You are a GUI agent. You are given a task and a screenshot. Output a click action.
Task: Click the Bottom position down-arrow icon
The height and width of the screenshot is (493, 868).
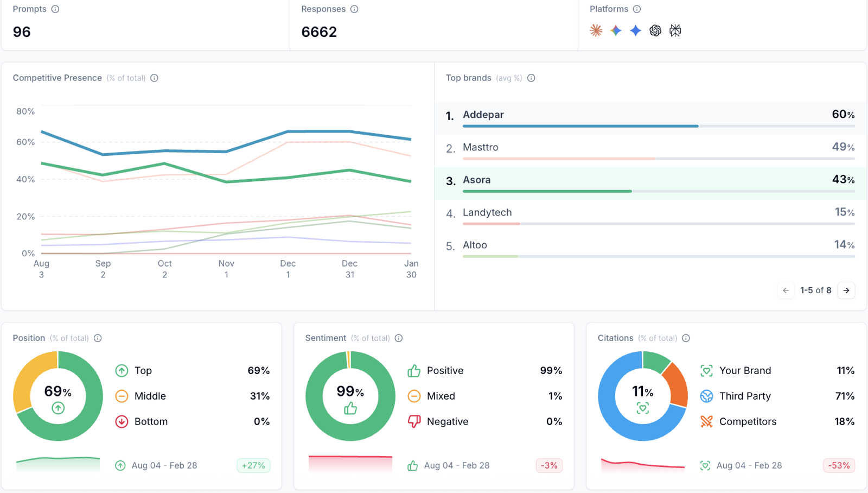(122, 422)
